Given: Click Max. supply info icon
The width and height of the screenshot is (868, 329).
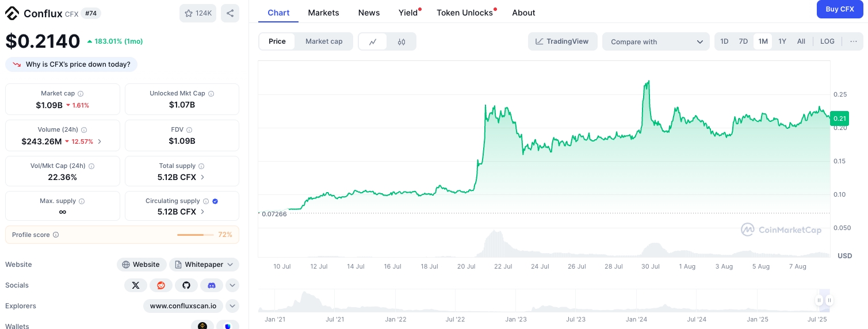Looking at the screenshot, I should tap(82, 201).
